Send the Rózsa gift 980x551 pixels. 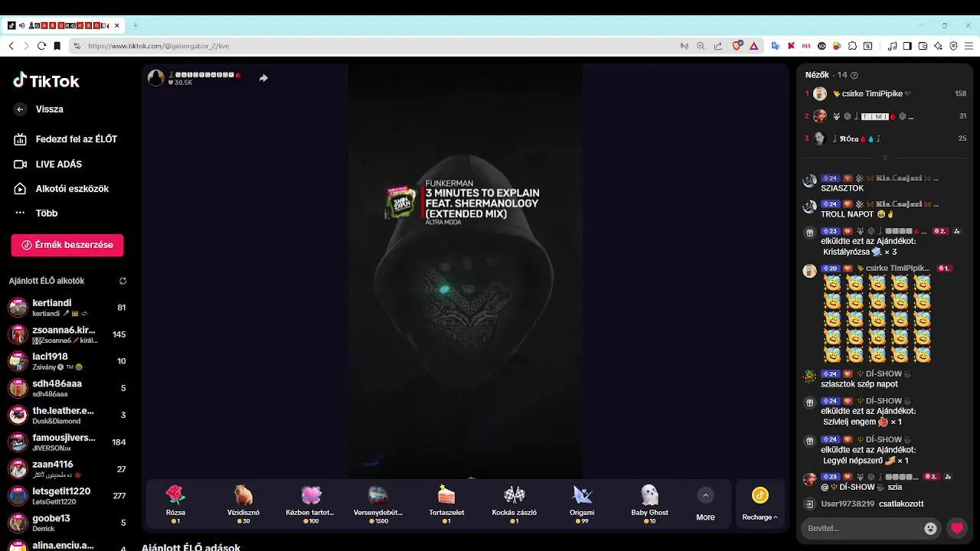click(175, 503)
